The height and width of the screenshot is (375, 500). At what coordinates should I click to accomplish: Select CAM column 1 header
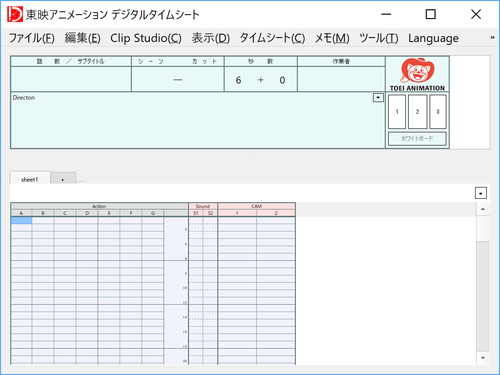tap(237, 213)
